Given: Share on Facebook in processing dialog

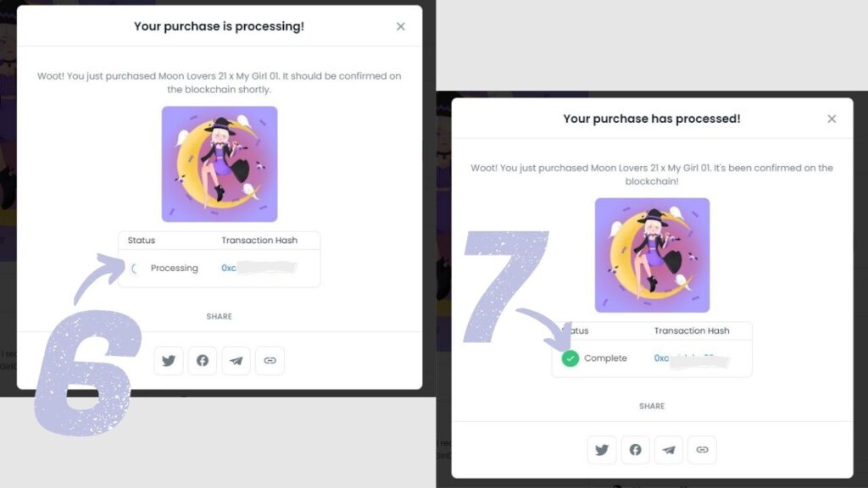Looking at the screenshot, I should point(203,361).
